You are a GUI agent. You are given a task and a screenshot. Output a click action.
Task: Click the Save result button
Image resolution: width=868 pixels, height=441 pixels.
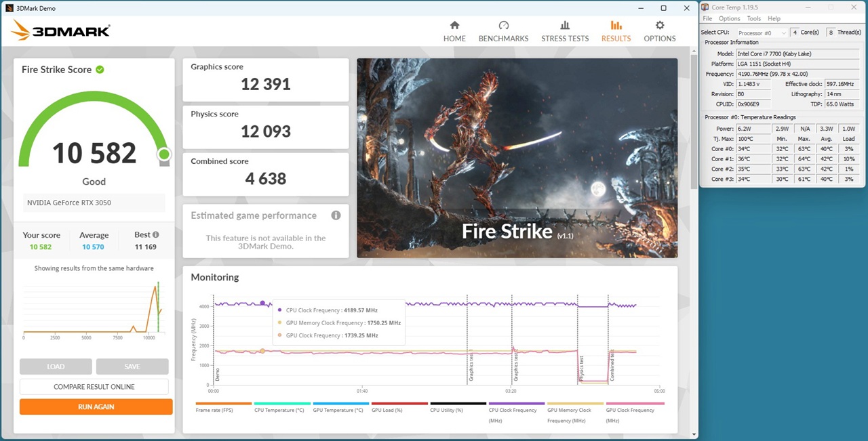pos(132,366)
